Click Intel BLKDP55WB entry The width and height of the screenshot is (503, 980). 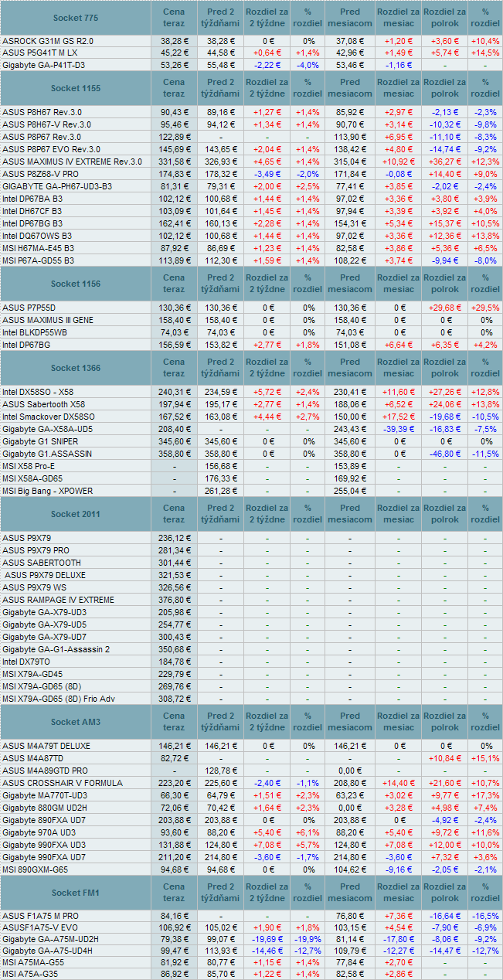pos(35,332)
